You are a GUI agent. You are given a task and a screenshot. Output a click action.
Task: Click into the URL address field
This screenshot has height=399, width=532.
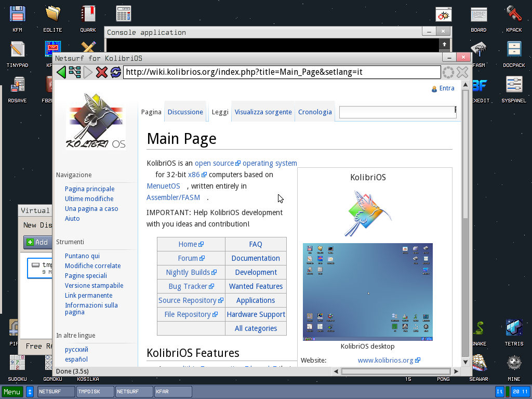(281, 72)
